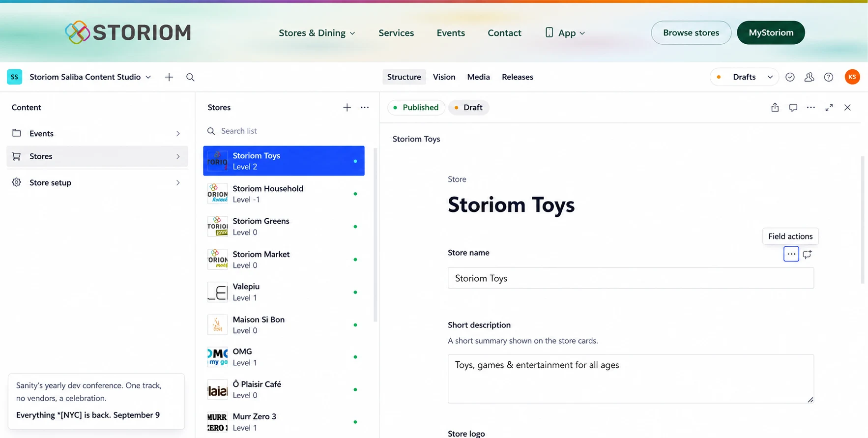
Task: Add a new store with the plus icon
Action: click(347, 107)
